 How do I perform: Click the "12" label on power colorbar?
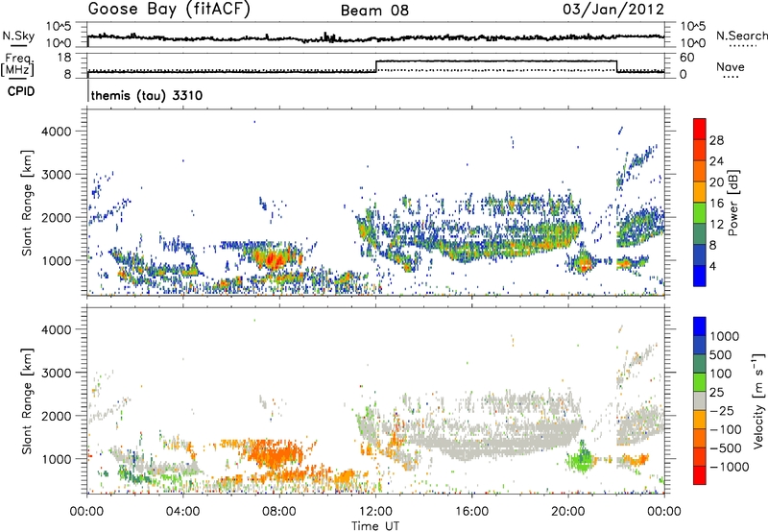coord(716,225)
